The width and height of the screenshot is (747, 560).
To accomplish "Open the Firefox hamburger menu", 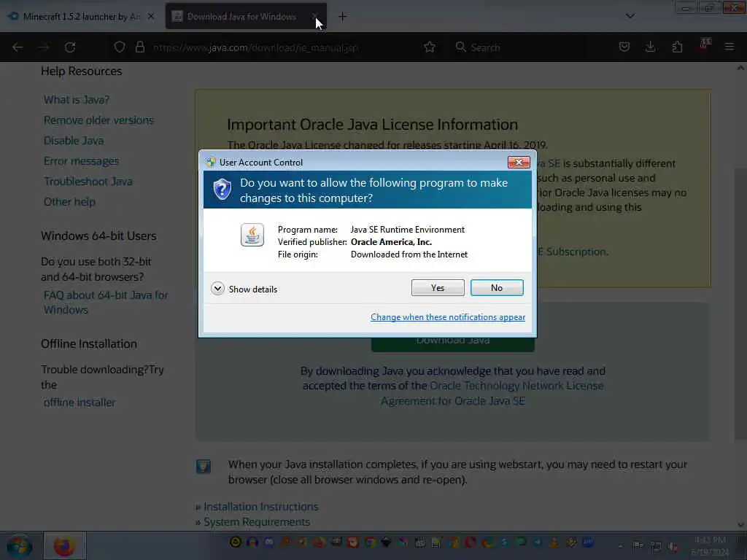I will tap(729, 47).
